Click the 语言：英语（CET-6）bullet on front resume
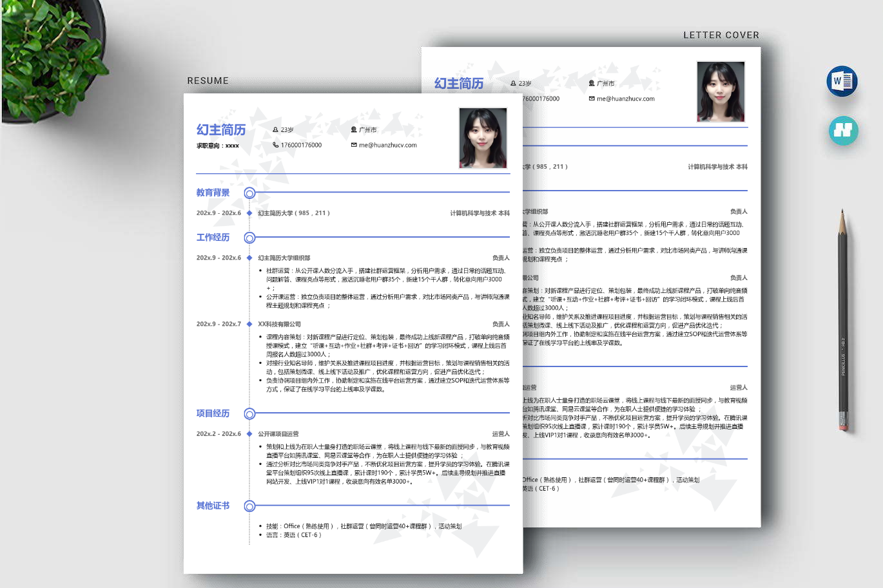The image size is (883, 588). (294, 535)
